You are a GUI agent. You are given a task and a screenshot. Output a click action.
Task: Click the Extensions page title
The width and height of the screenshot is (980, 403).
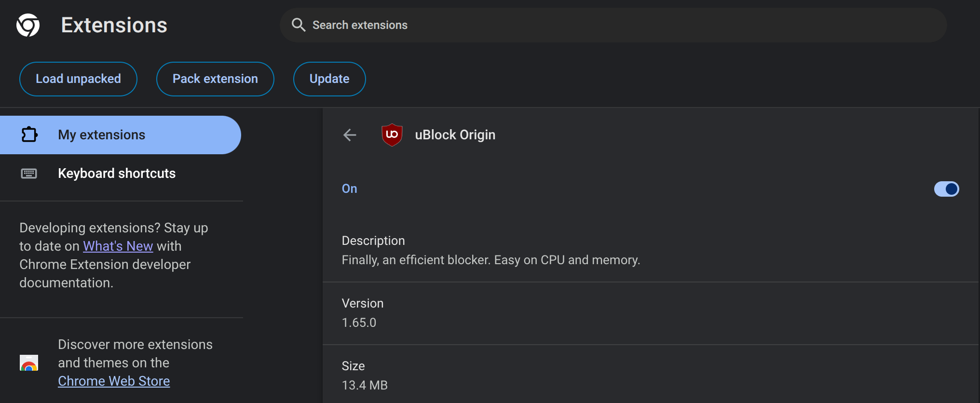click(x=114, y=25)
